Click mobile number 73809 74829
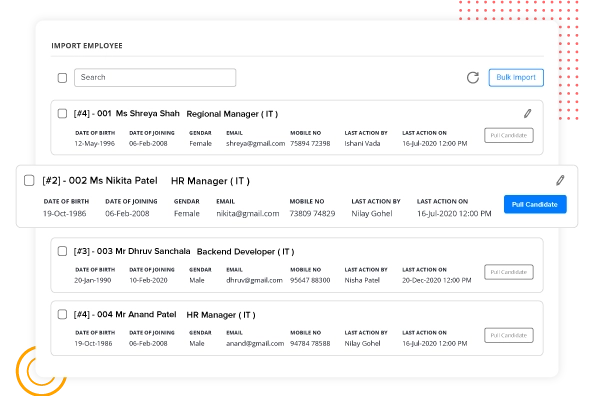This screenshot has width=594, height=396. pyautogui.click(x=313, y=214)
